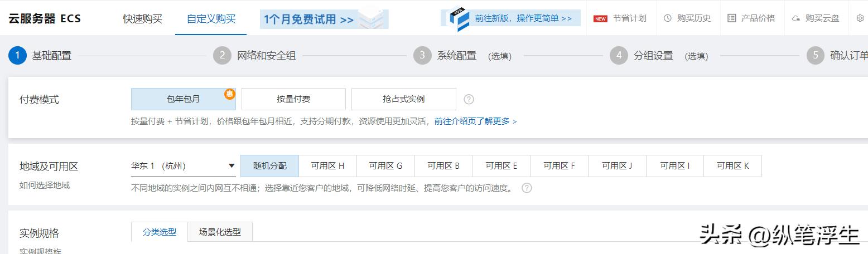
Task: Open 购买云盘 link
Action: (x=822, y=18)
